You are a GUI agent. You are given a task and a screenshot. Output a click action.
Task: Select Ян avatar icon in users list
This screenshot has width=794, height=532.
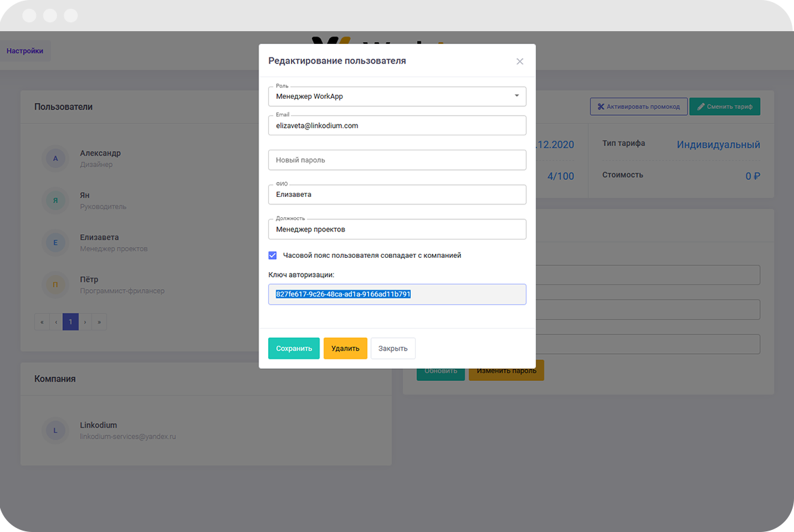(x=56, y=200)
